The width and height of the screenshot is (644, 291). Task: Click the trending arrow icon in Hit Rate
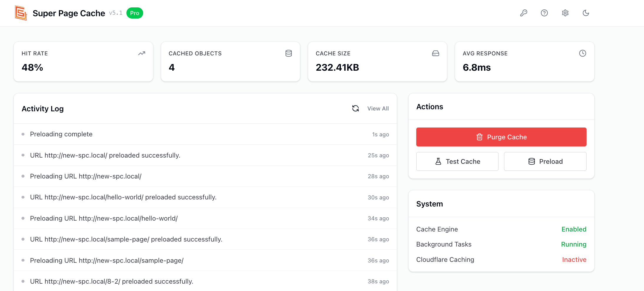[142, 53]
